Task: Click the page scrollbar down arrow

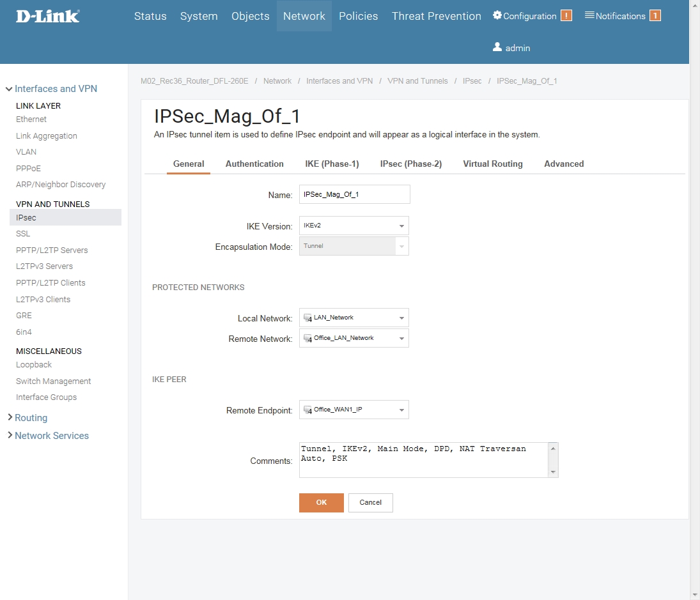Action: [x=695, y=595]
